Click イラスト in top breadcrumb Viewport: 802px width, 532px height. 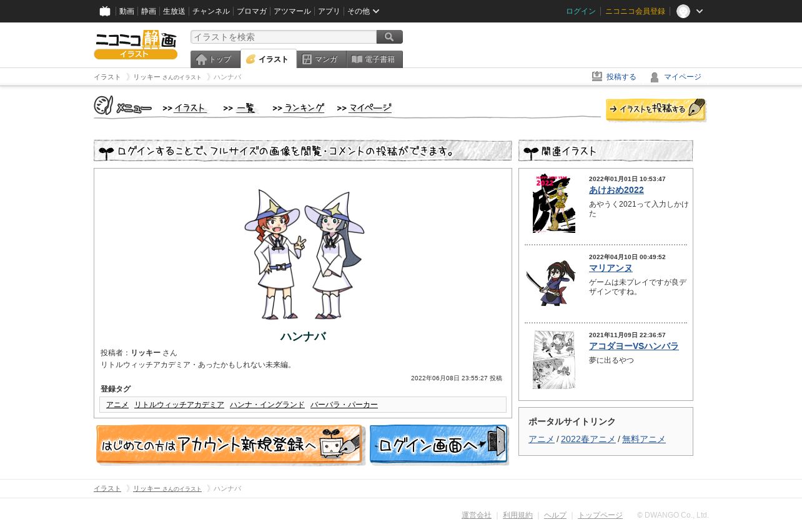coord(107,77)
